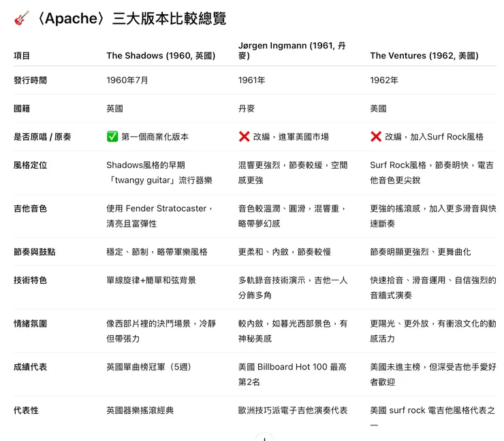Click column header The Ventures (1962, 美國)
The height and width of the screenshot is (441, 504).
424,56
